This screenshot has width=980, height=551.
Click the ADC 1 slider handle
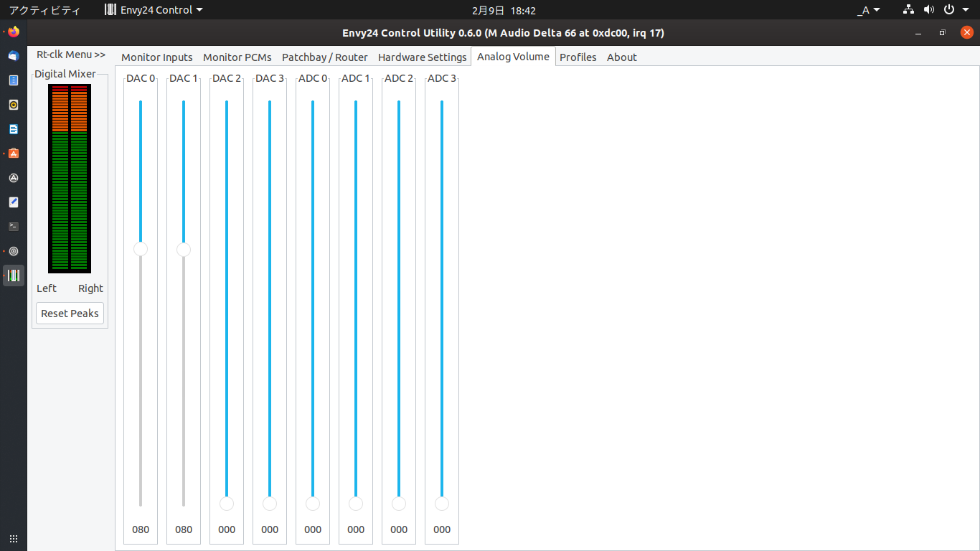click(356, 504)
